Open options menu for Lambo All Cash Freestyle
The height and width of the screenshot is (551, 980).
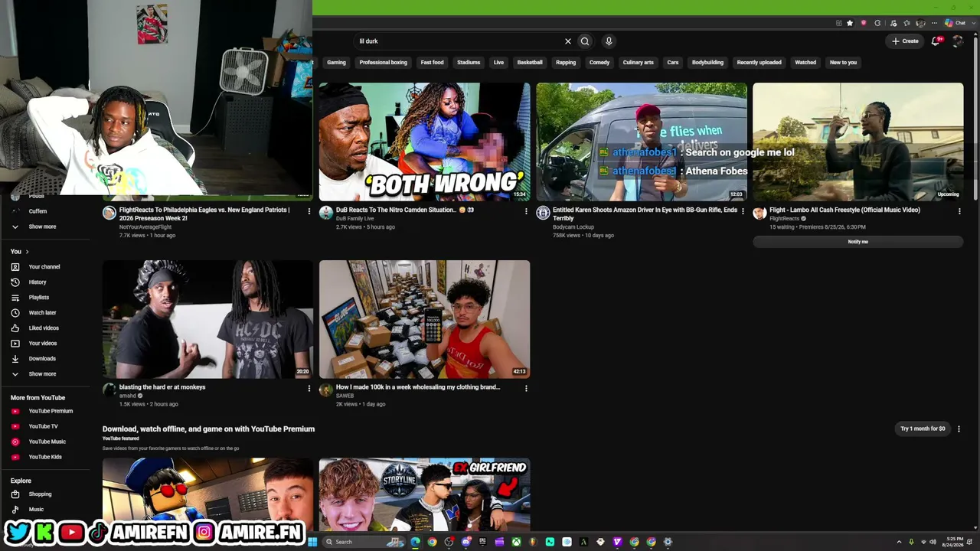pyautogui.click(x=959, y=211)
